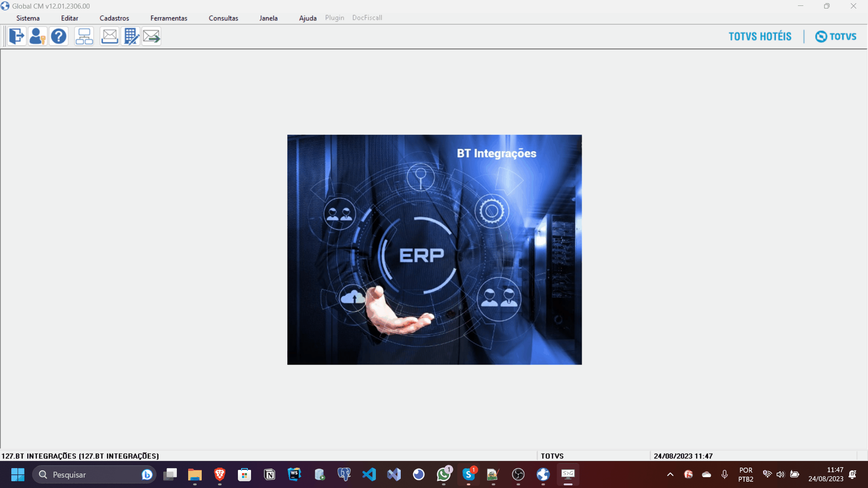This screenshot has height=488, width=868.
Task: Open Microsoft Store from the taskbar
Action: coord(245,474)
